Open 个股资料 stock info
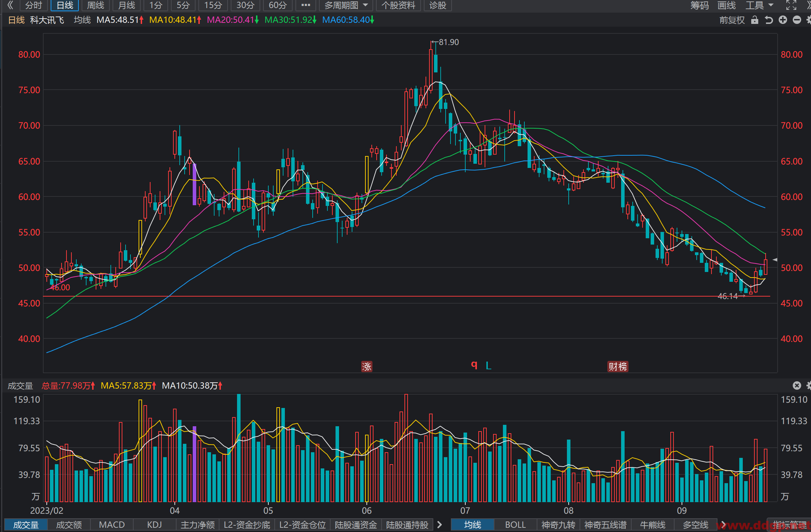Image resolution: width=811 pixels, height=532 pixels. 398,5
